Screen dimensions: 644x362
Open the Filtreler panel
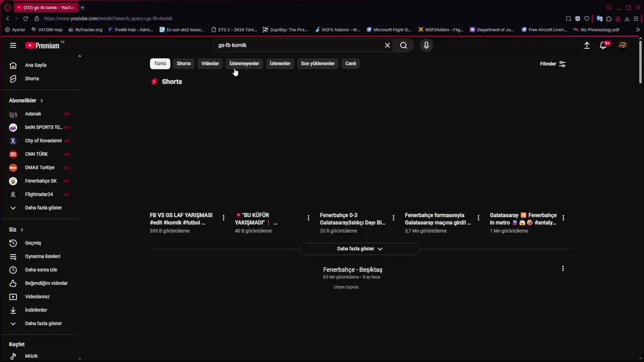coord(552,64)
